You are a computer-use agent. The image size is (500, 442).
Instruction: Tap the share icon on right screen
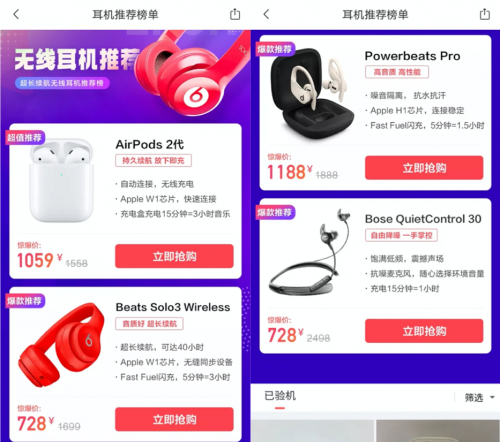coord(485,14)
